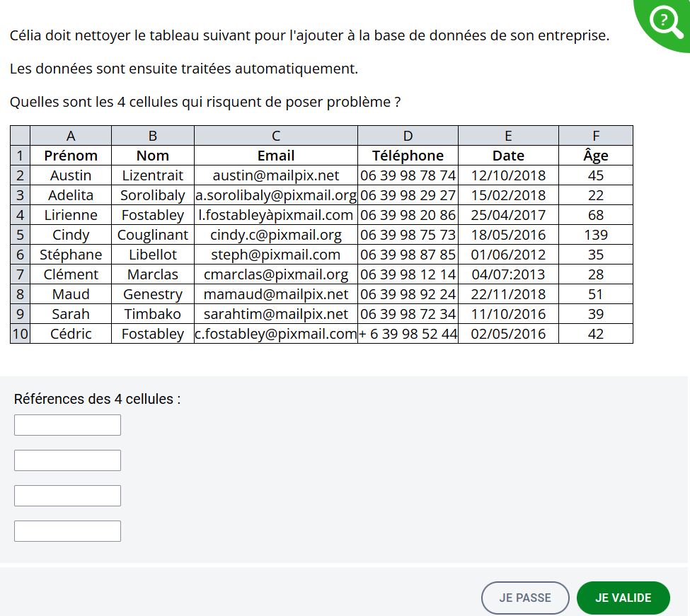Select the cell austin@mailpix.net

click(x=276, y=175)
